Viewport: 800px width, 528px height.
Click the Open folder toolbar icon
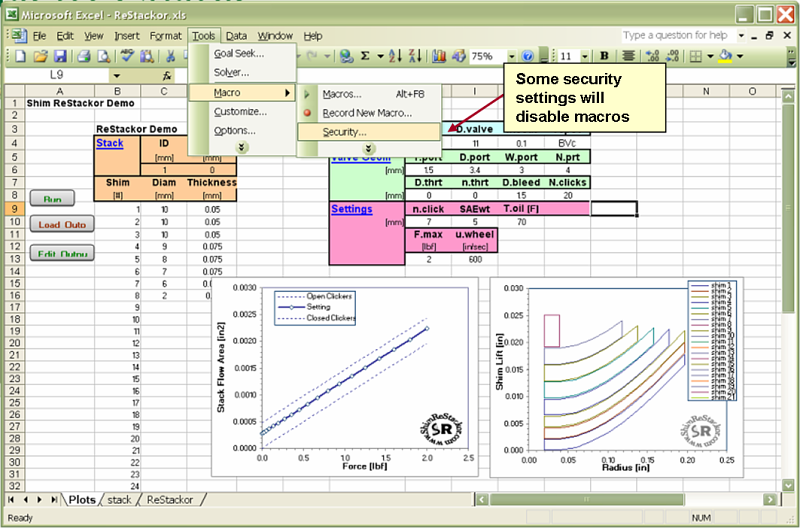tap(40, 56)
